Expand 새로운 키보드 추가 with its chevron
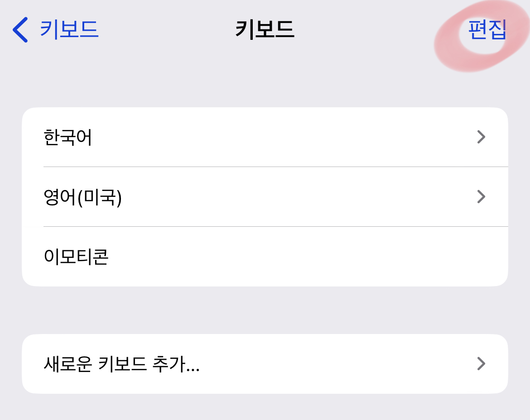 [x=481, y=363]
